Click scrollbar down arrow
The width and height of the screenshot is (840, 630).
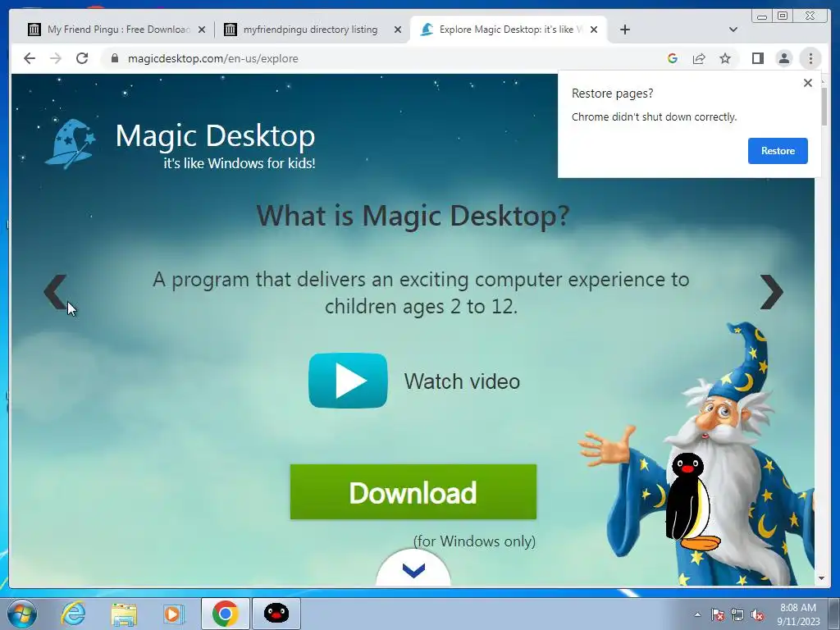(822, 578)
